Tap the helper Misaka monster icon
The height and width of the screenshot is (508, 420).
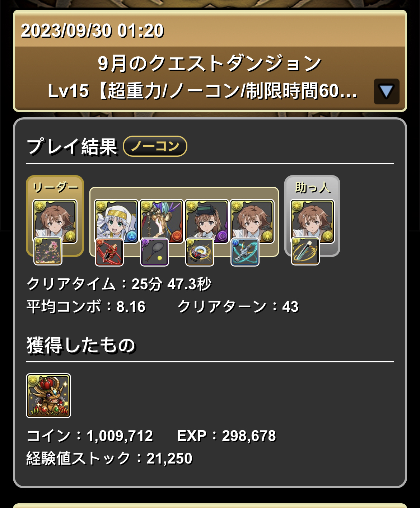(312, 221)
